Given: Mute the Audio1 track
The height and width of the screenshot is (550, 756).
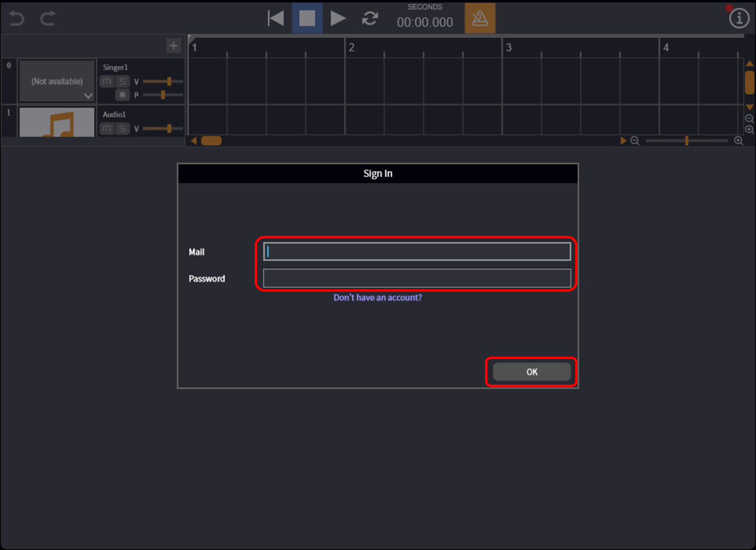Looking at the screenshot, I should [x=107, y=129].
